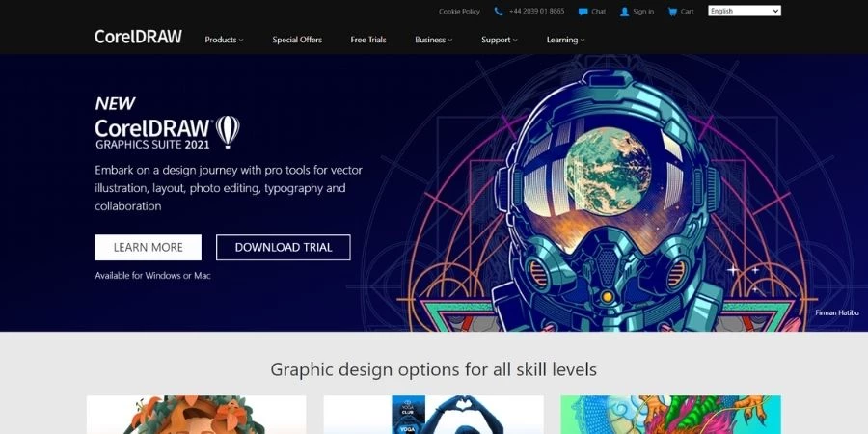The width and height of the screenshot is (868, 434).
Task: Go to Free Trials
Action: pos(368,40)
